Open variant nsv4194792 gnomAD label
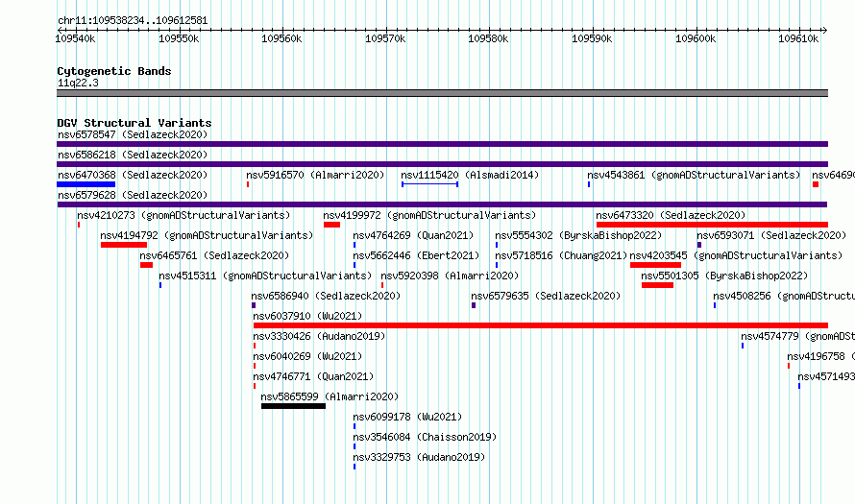 208,235
